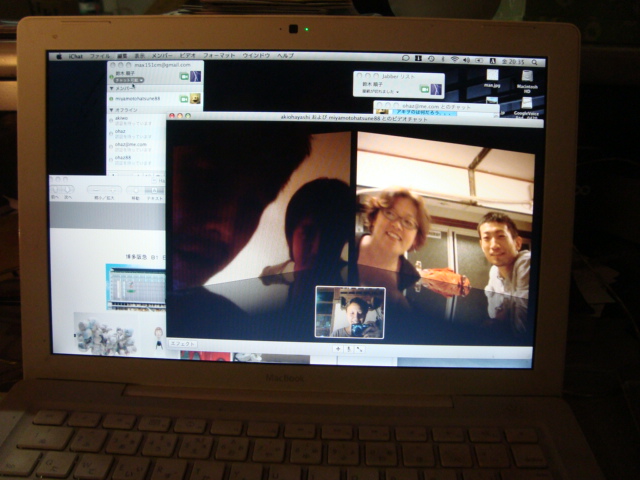Click highlighted message in ohaz@me.com chat
The height and width of the screenshot is (480, 640).
coord(424,112)
